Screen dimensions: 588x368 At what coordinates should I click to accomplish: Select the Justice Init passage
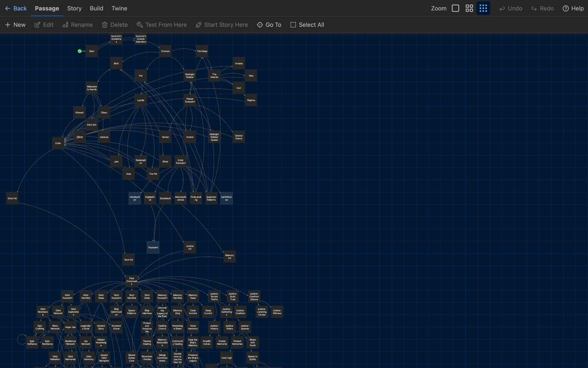tap(190, 247)
